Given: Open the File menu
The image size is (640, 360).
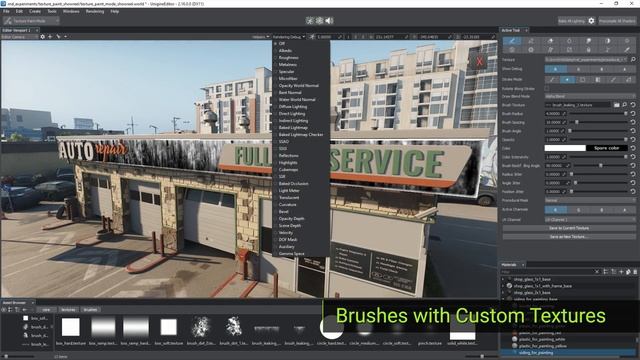Looking at the screenshot, I should (6, 11).
